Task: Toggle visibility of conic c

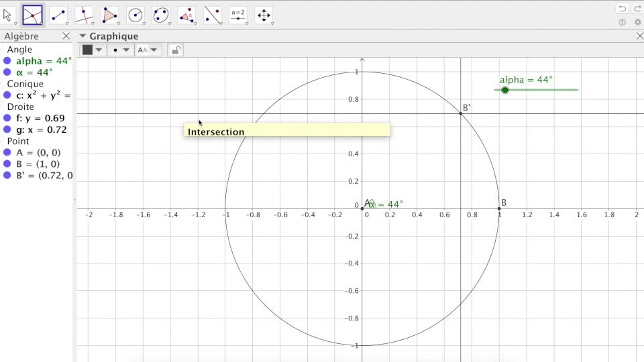Action: click(x=7, y=95)
